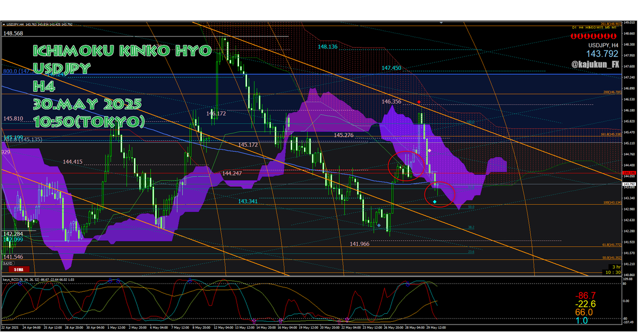Viewport: 644px width, 332px height.
Task: Click the cyan 148.136 price label
Action: 327,47
